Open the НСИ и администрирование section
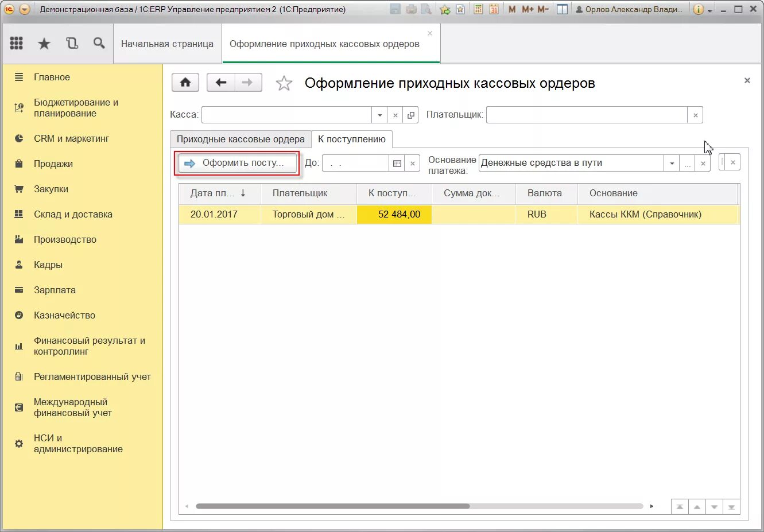The image size is (764, 532). 78,444
